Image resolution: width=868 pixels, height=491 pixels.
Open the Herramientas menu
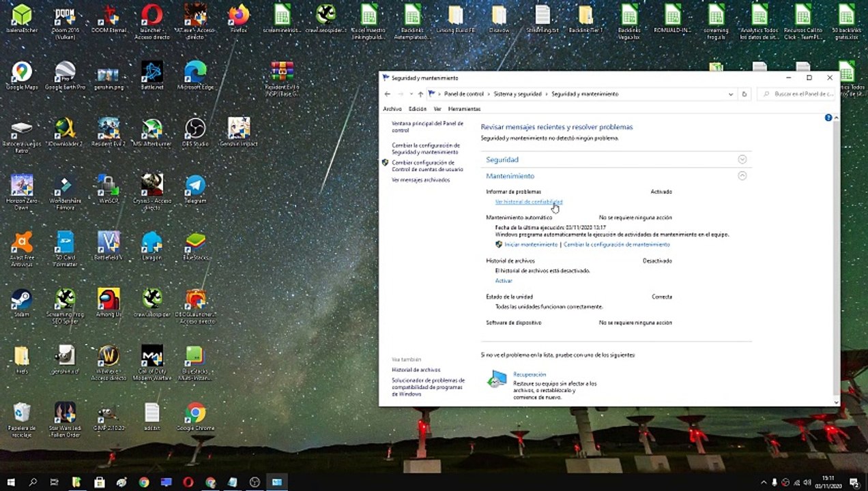pyautogui.click(x=464, y=109)
